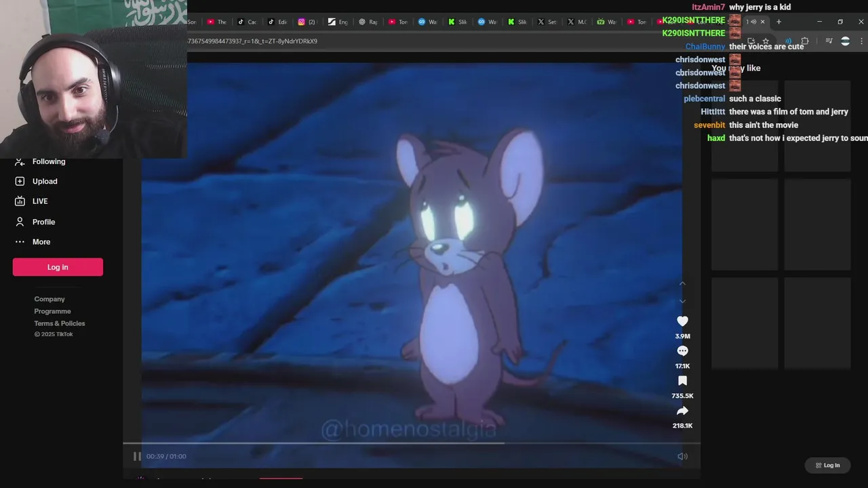Click the like count 3.9M

(x=682, y=336)
